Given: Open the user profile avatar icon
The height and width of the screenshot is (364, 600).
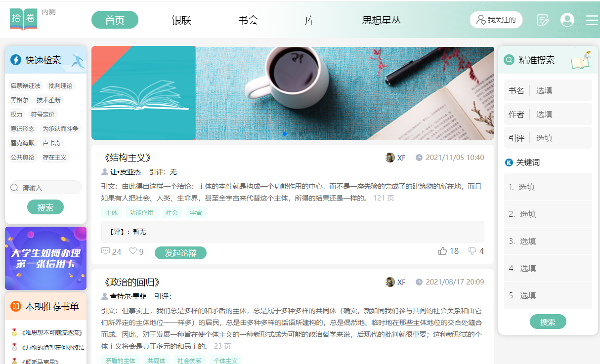Looking at the screenshot, I should pos(567,20).
